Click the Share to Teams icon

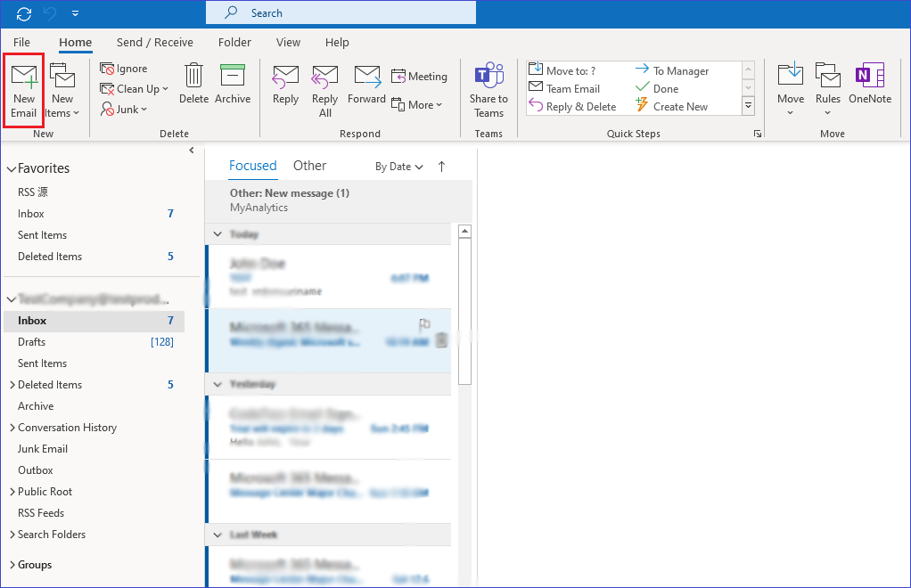click(x=488, y=77)
